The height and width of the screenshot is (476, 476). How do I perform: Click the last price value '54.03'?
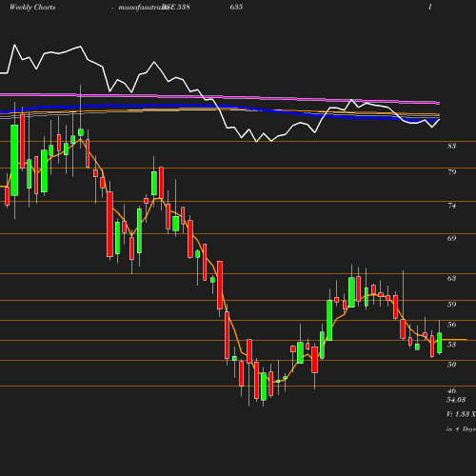(456, 400)
